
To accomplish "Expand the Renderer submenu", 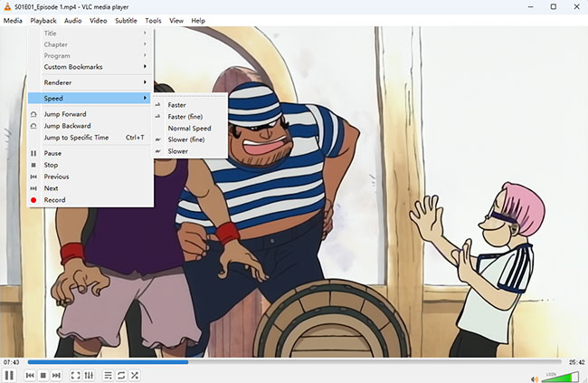I will (90, 82).
